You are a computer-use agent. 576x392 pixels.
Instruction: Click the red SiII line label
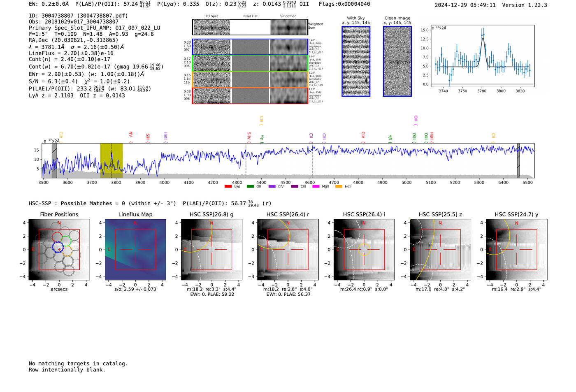pyautogui.click(x=148, y=138)
